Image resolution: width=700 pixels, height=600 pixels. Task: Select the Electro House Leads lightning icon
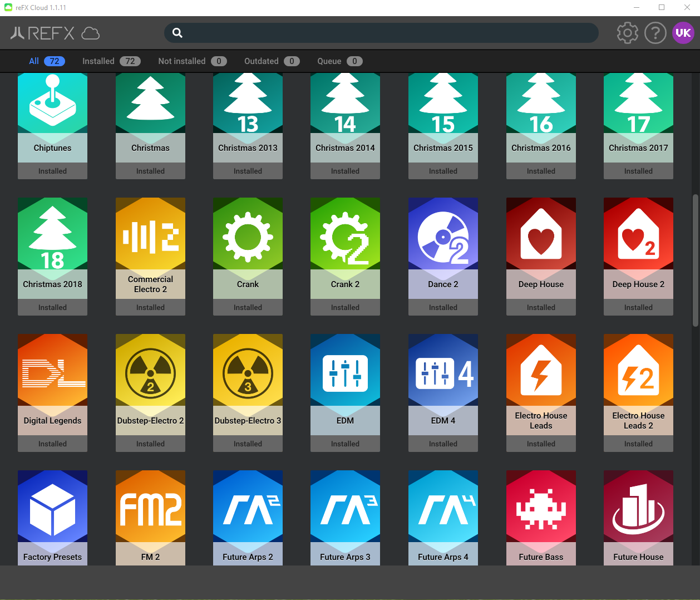coord(541,370)
